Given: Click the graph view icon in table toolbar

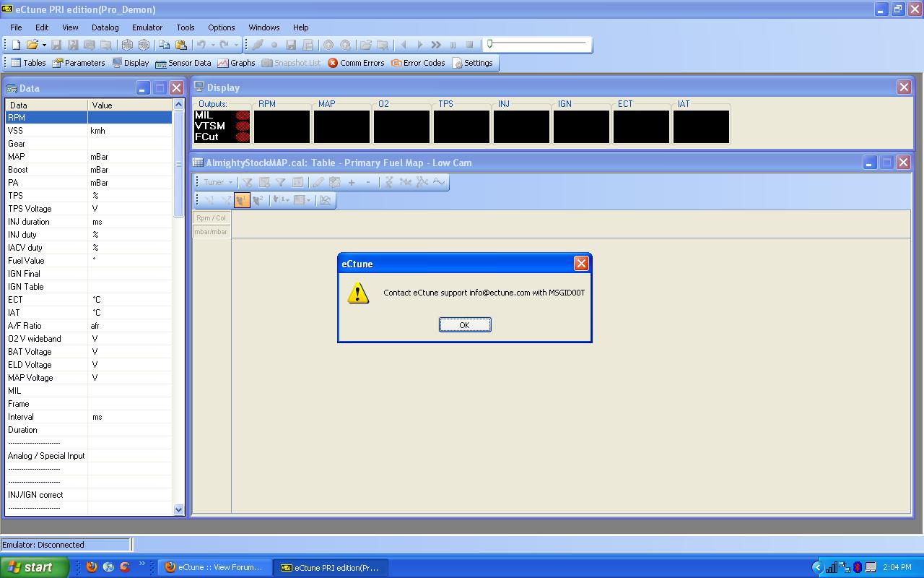Looking at the screenshot, I should click(326, 200).
